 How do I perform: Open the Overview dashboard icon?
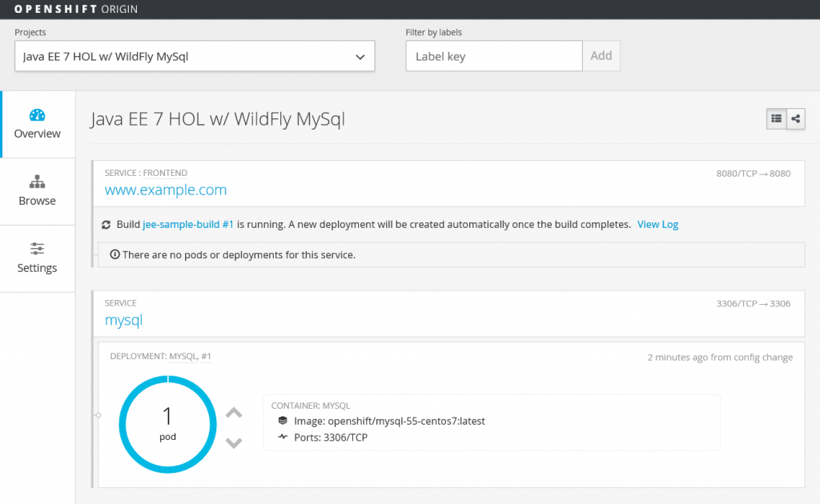37,115
